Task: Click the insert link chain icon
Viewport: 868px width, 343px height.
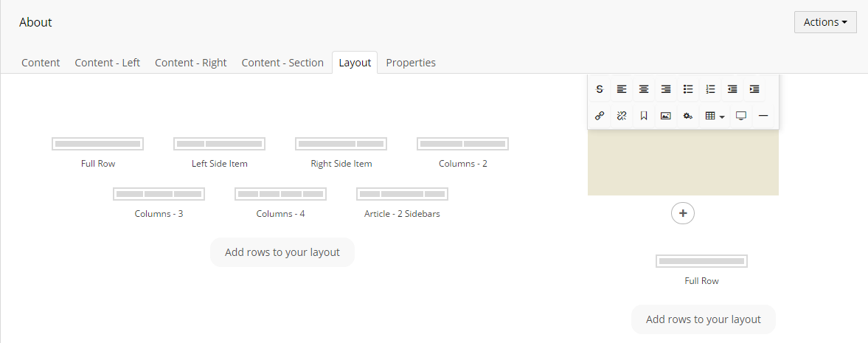Action: tap(600, 116)
